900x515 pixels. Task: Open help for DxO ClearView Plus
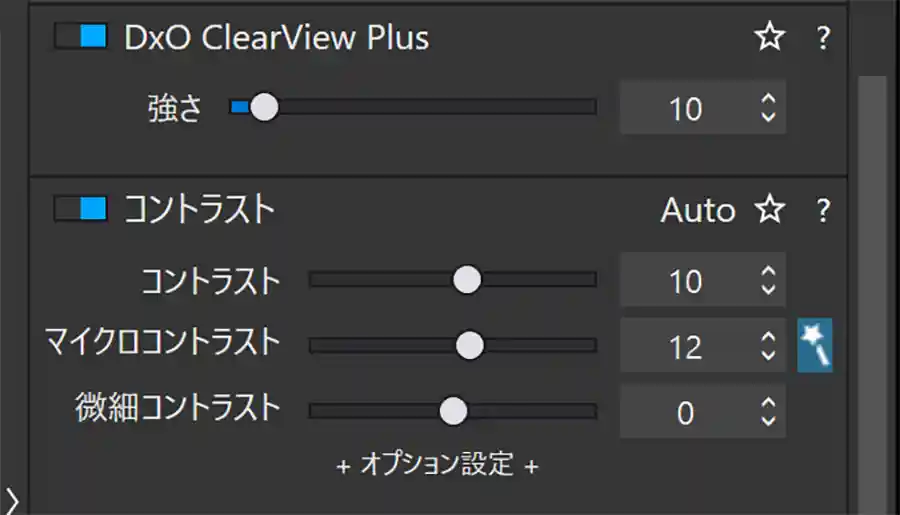point(823,38)
